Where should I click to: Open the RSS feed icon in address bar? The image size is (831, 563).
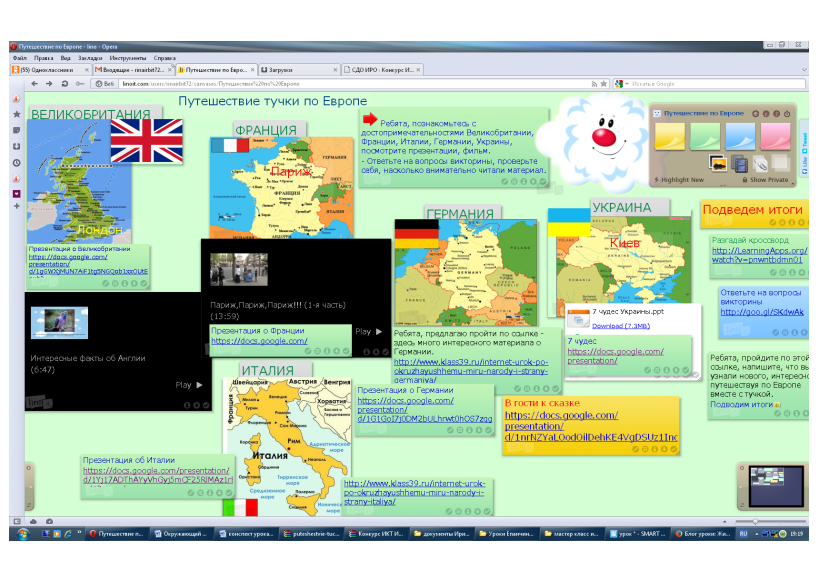pos(594,84)
